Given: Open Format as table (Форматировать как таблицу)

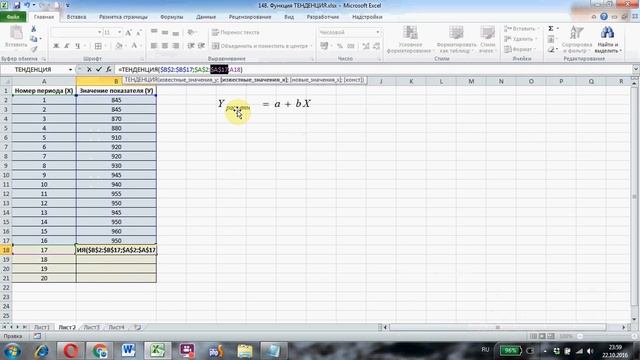Looking at the screenshot, I should [456, 39].
